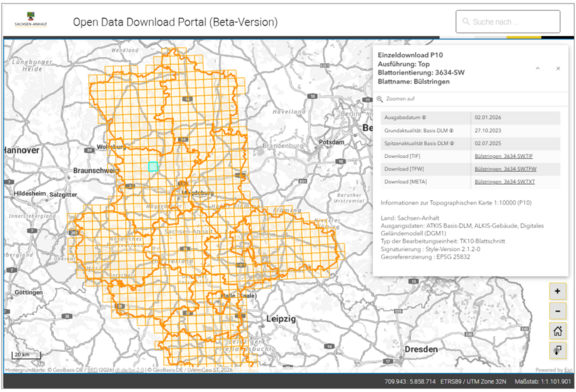
Task: Click the Land: Sachsen-Anhalt line
Action: coord(410,218)
